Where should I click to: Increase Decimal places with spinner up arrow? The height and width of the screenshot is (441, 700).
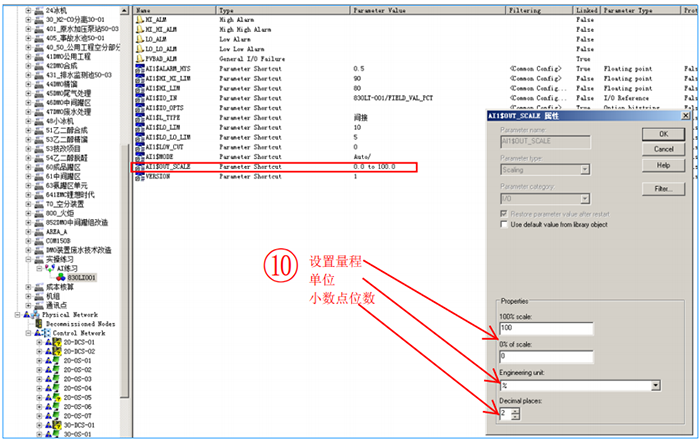(x=516, y=409)
